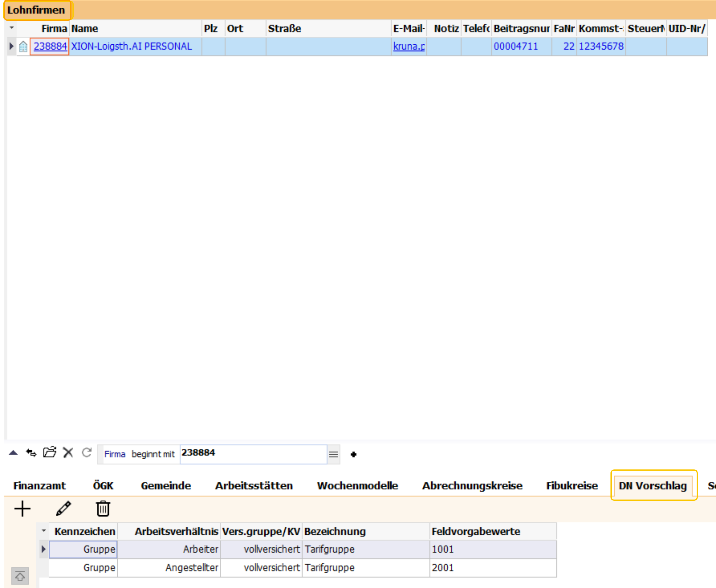The image size is (716, 588).
Task: Select the Angestellter row in DN Vorschlag
Action: 191,568
